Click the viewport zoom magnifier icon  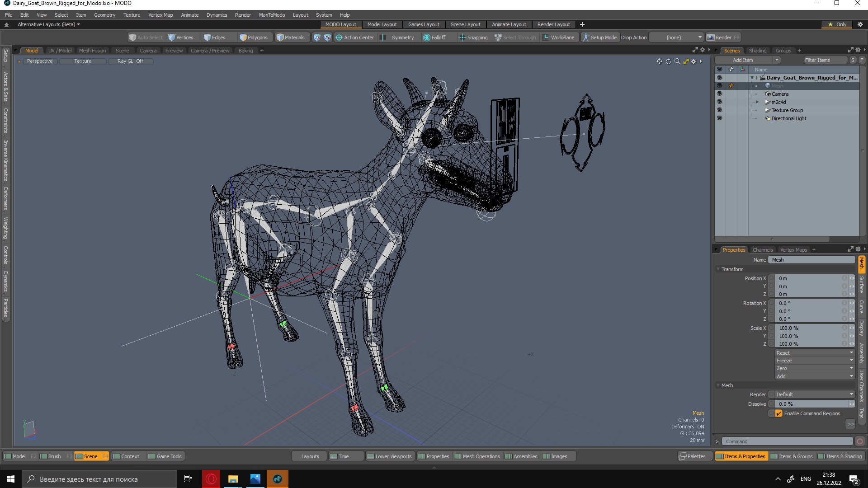677,61
